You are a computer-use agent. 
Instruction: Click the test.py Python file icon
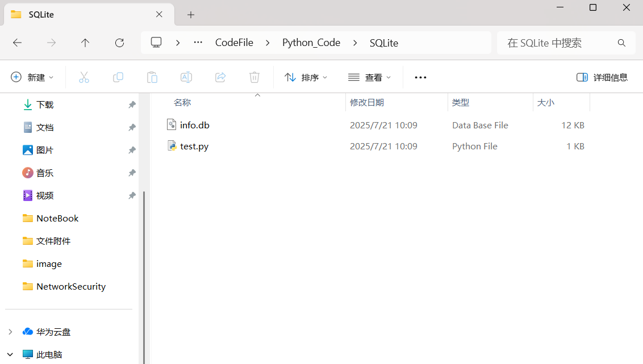pos(172,146)
